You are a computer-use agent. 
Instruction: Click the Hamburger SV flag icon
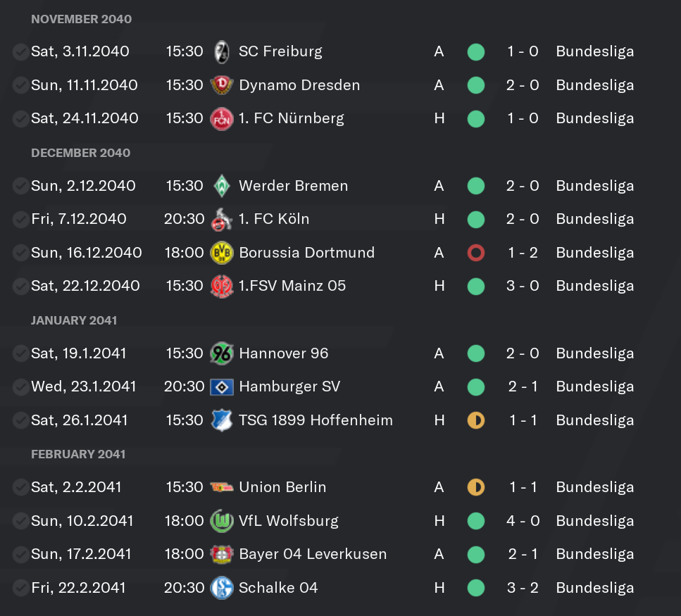(222, 387)
